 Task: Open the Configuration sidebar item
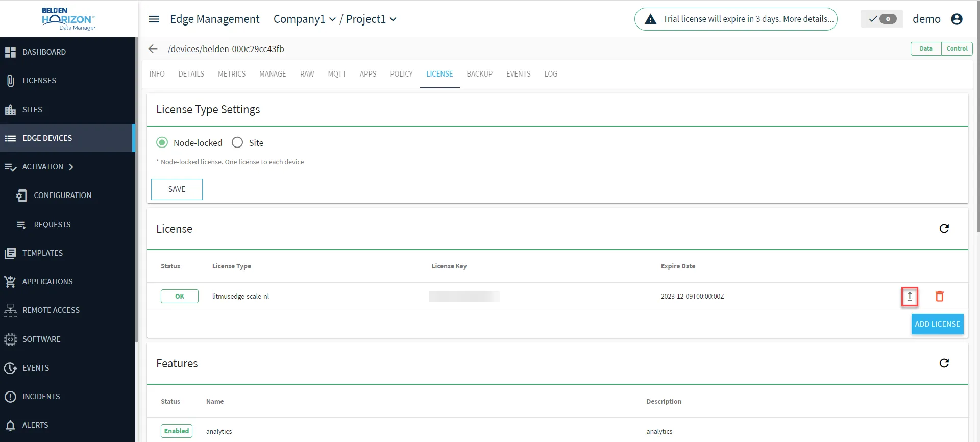coord(62,195)
